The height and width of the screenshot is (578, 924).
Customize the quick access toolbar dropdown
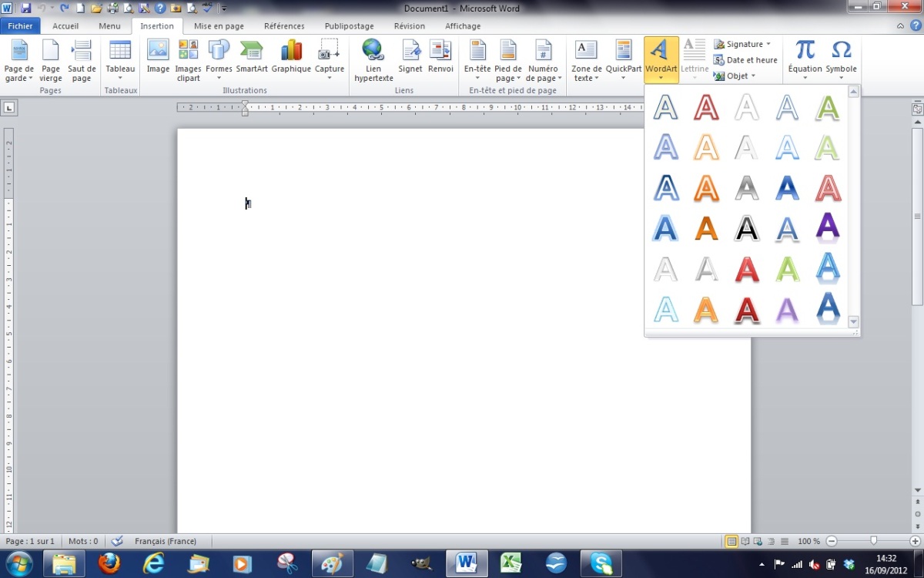pos(224,8)
